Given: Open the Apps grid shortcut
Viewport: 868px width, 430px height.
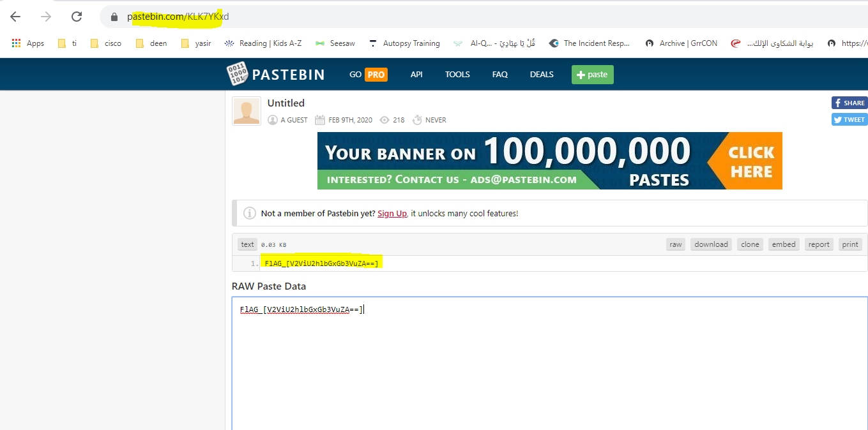Looking at the screenshot, I should [28, 43].
